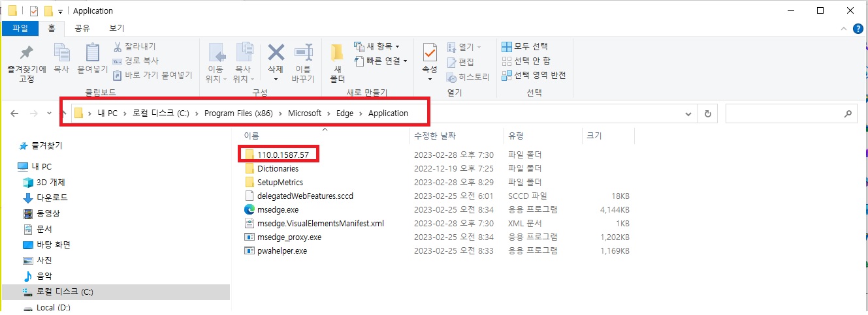868x315 pixels.
Task: Click the Up one level arrow
Action: (x=63, y=113)
